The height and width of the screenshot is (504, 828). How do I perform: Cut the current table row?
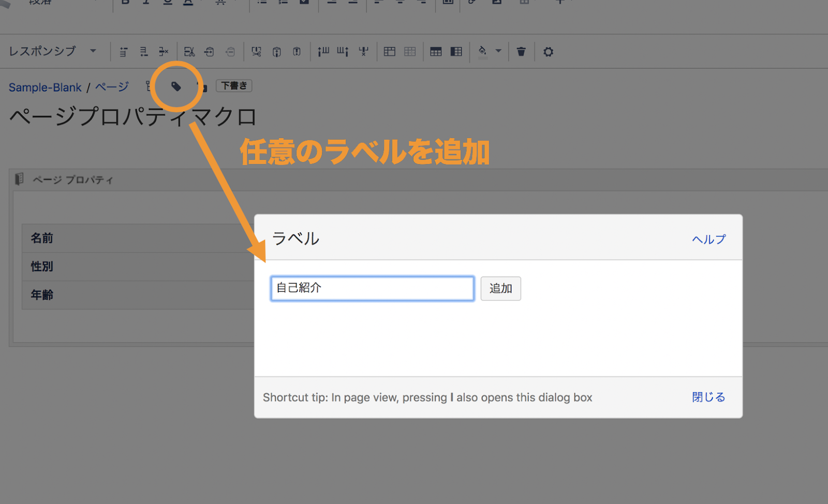[x=189, y=52]
